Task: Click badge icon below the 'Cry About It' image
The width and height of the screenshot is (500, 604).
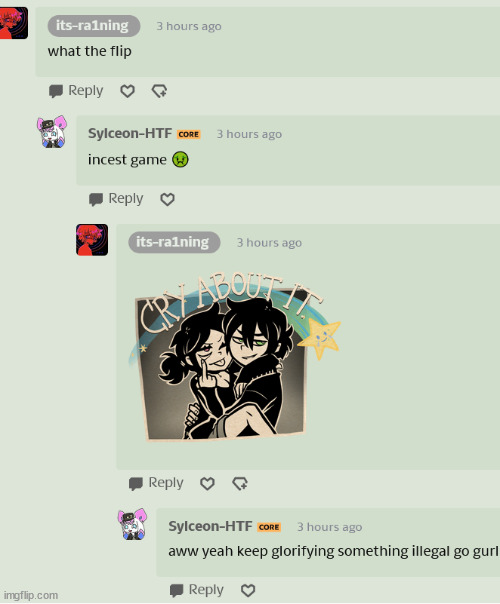Action: click(240, 483)
